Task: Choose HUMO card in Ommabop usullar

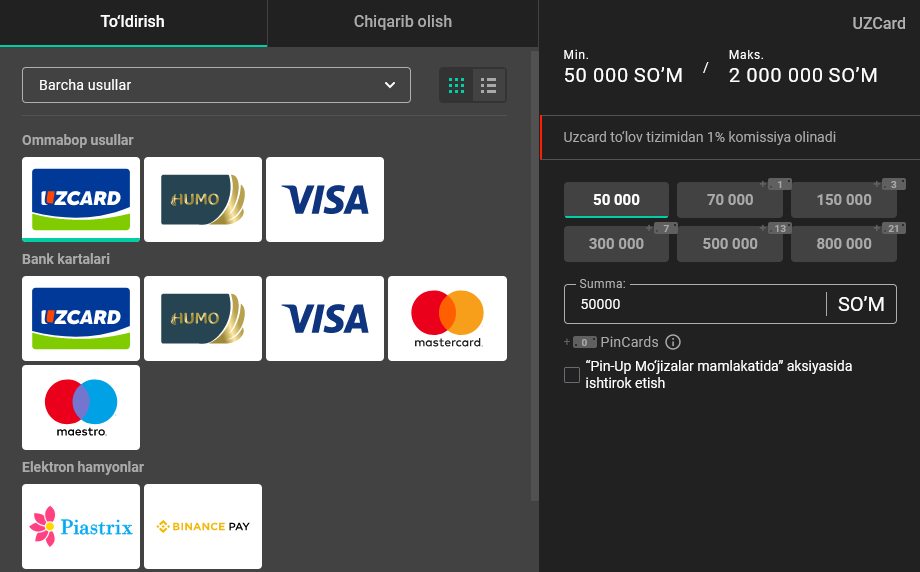Action: point(203,199)
